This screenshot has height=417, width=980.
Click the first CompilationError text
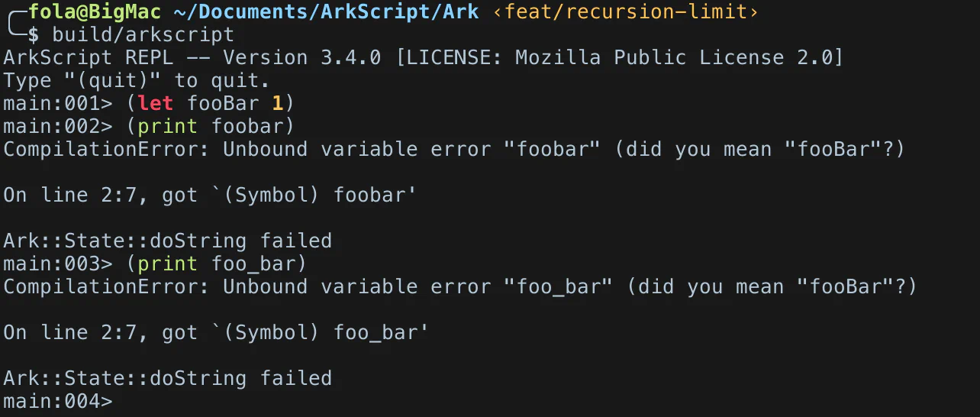tap(107, 150)
